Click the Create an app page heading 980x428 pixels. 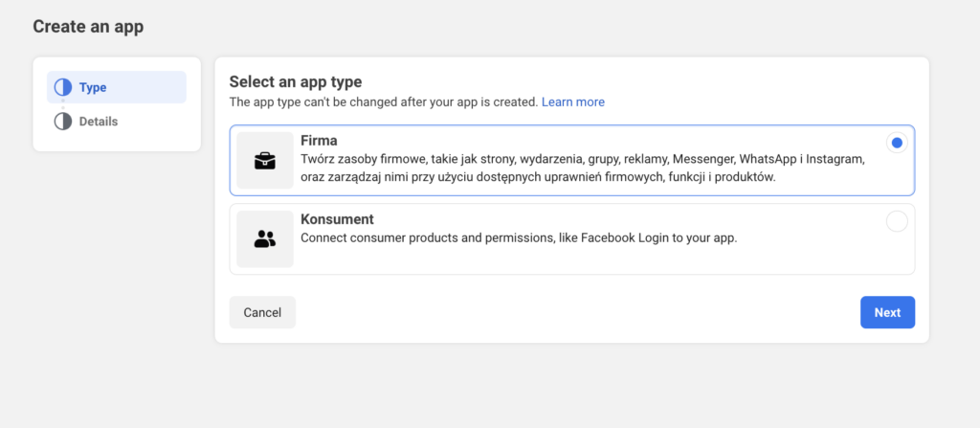click(x=88, y=26)
